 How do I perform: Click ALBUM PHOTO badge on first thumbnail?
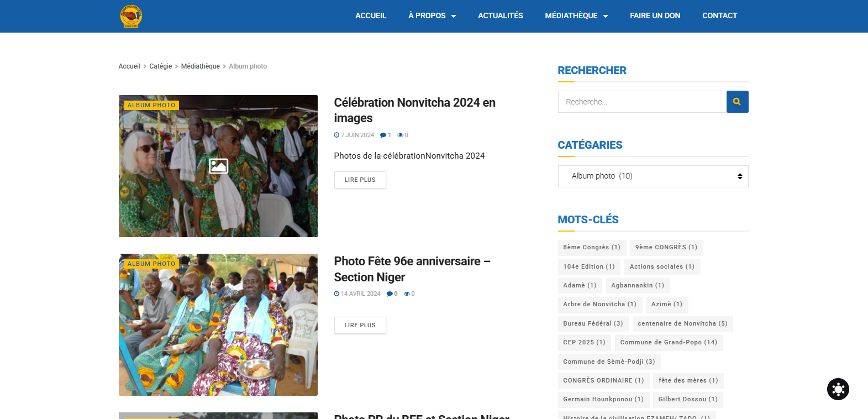click(x=151, y=105)
